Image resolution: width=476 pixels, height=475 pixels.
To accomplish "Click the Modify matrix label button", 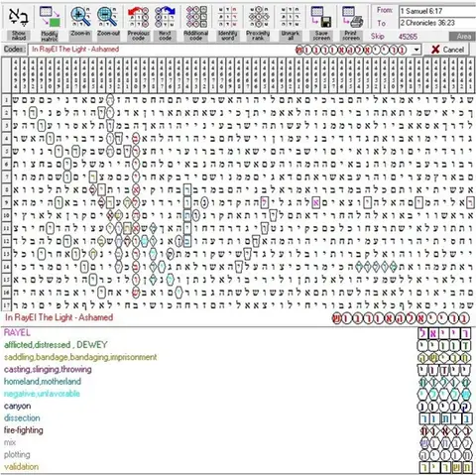I will 50,36.
